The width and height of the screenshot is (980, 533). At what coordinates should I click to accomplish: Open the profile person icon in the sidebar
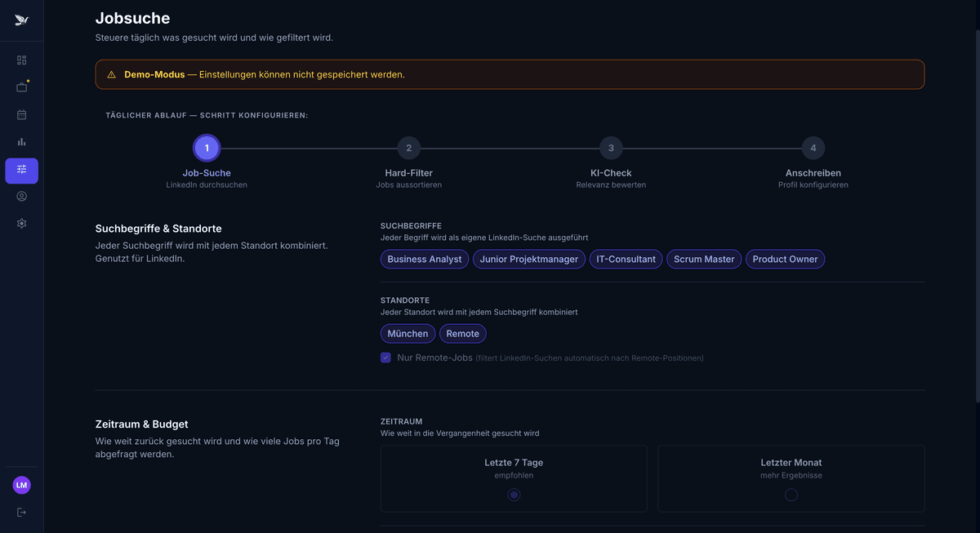21,197
